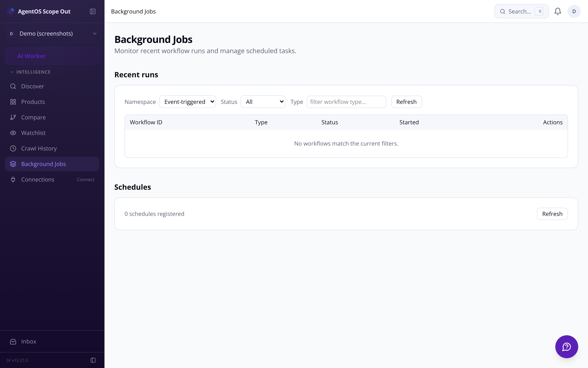This screenshot has height=368, width=588.
Task: Open the user avatar D menu
Action: point(574,11)
